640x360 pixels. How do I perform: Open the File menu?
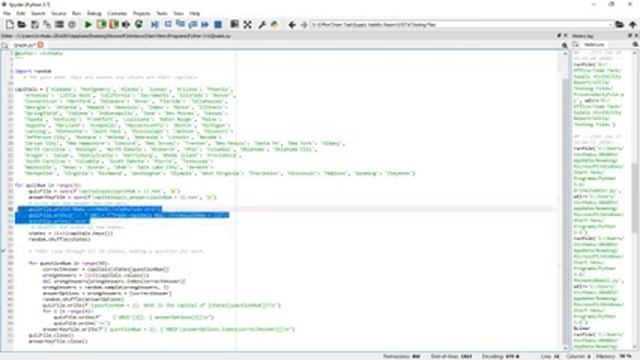[7, 13]
